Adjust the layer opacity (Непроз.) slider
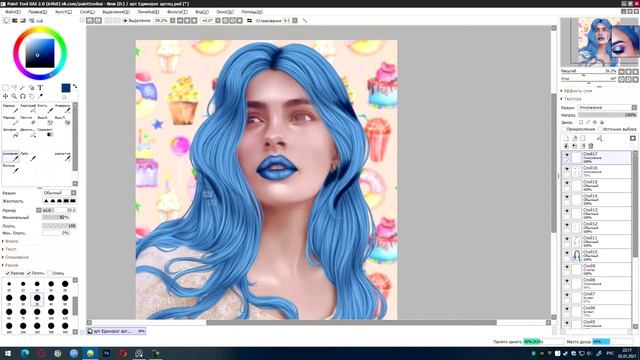 [607, 115]
